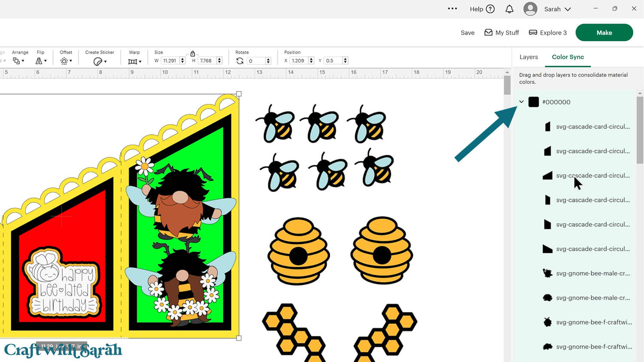Adjust the Rotate stepper arrows
Viewport: 644px width, 362px height.
[x=268, y=61]
